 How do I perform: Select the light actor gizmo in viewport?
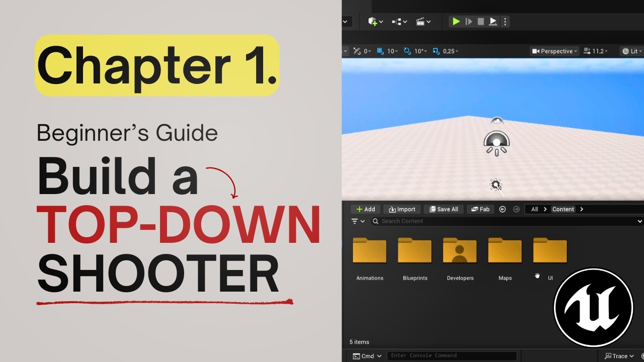(x=497, y=143)
